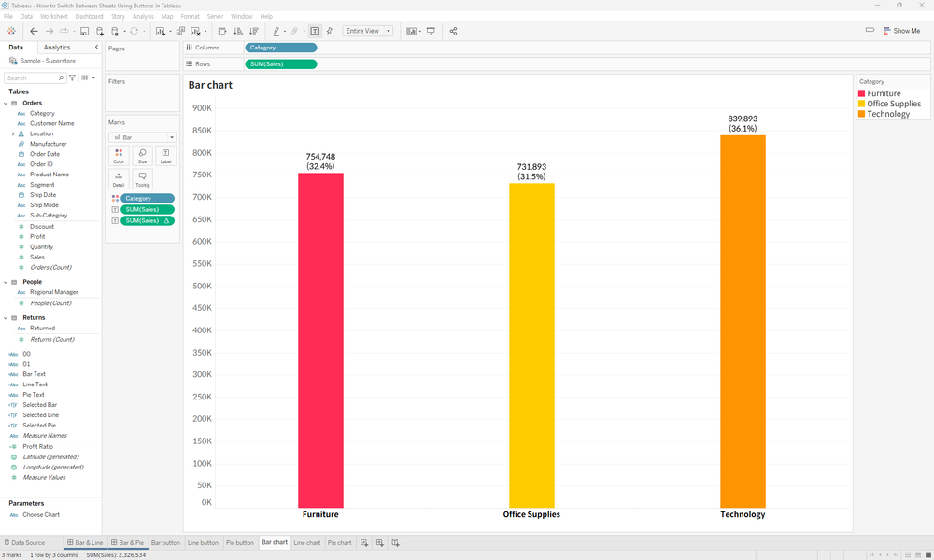Collapse the Orders table in the Data pane

click(x=7, y=103)
